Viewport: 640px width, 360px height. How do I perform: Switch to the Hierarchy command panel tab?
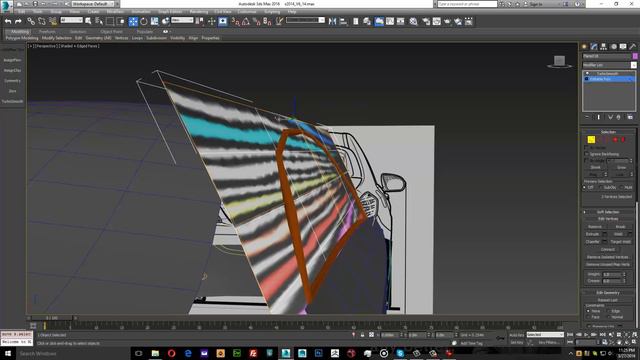[604, 47]
